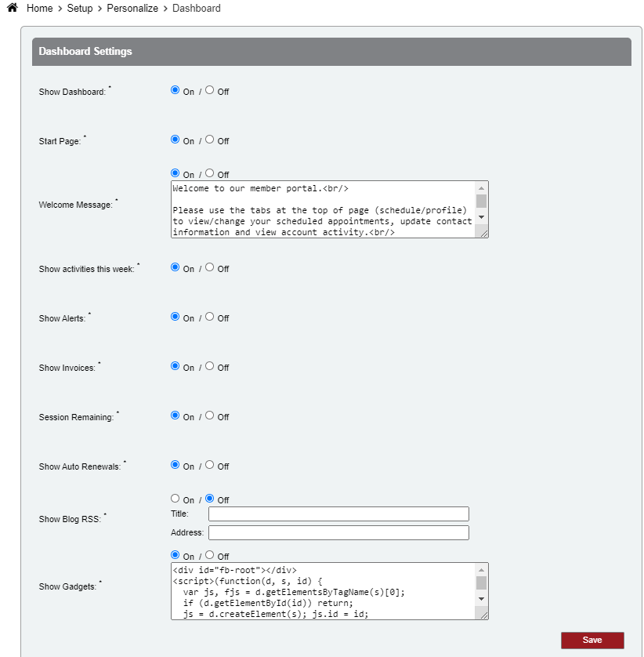The width and height of the screenshot is (644, 657).
Task: Click the Blog RSS Title field
Action: point(338,514)
